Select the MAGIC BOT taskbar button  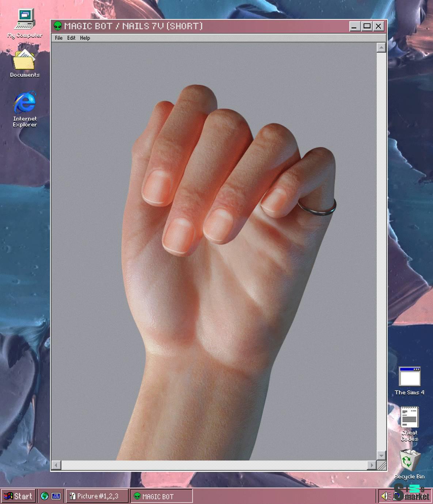(161, 496)
